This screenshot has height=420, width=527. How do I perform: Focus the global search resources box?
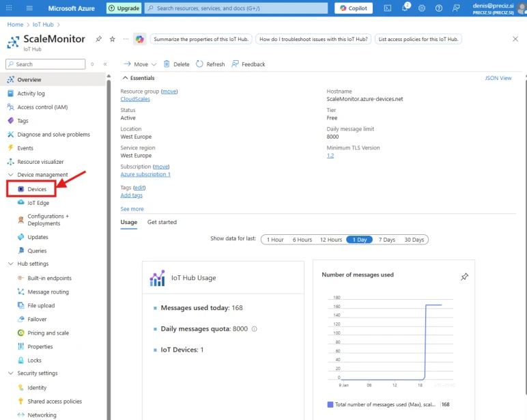coord(236,8)
